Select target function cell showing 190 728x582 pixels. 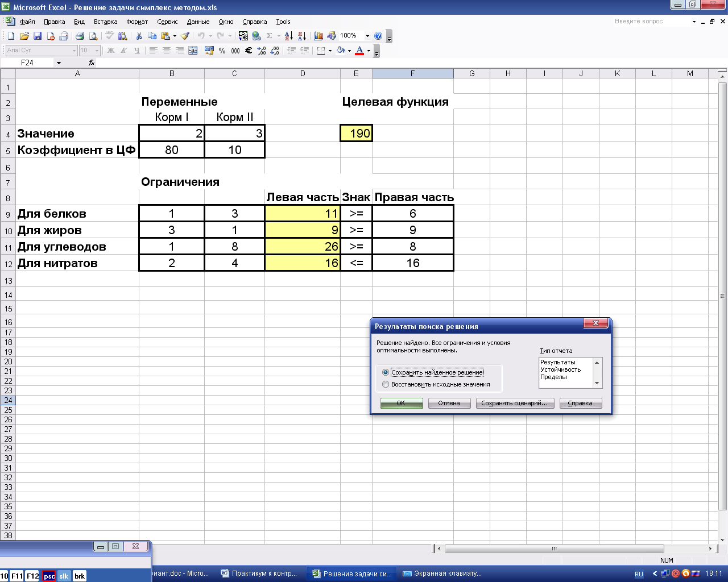357,134
